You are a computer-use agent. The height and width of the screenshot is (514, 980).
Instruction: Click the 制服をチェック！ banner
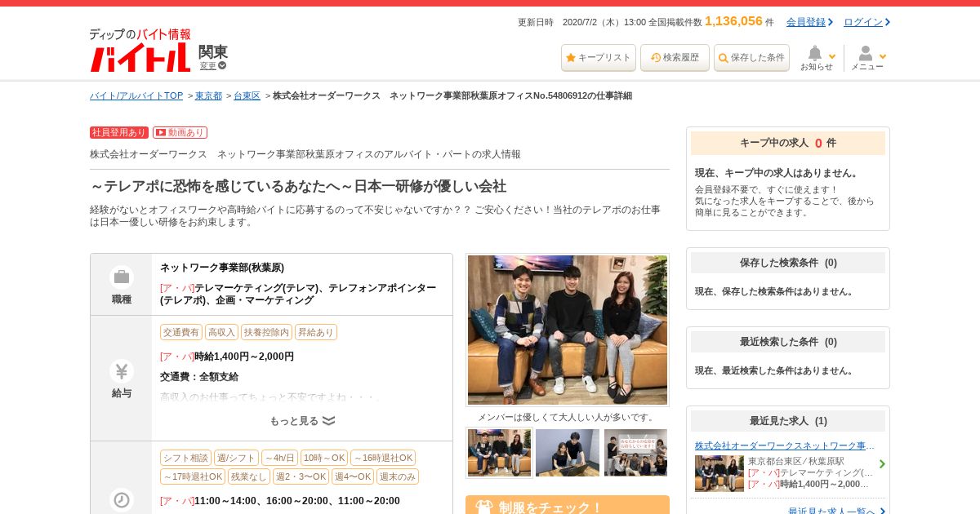click(x=568, y=505)
